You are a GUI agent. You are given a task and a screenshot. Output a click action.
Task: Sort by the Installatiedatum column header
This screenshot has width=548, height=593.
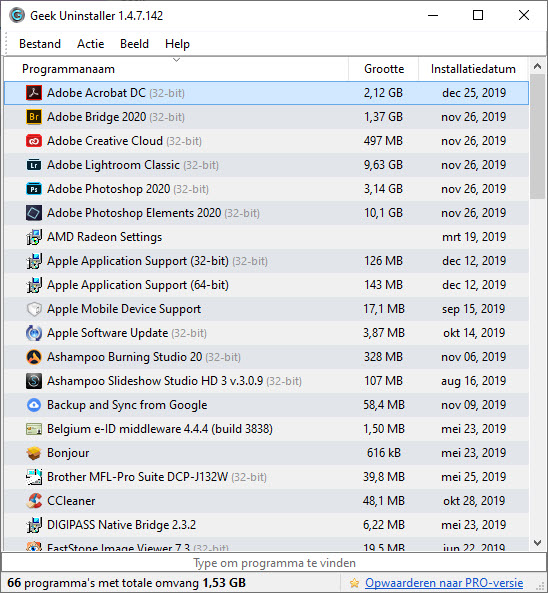pyautogui.click(x=473, y=69)
